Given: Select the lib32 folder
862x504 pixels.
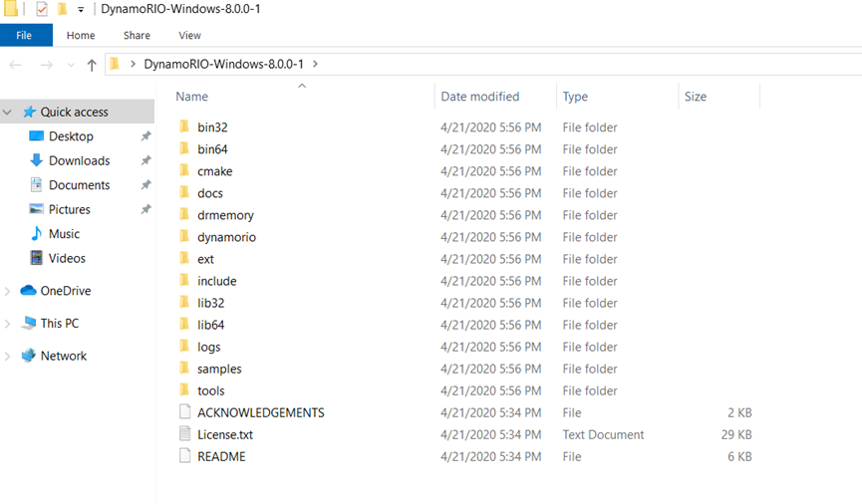Looking at the screenshot, I should click(x=210, y=304).
